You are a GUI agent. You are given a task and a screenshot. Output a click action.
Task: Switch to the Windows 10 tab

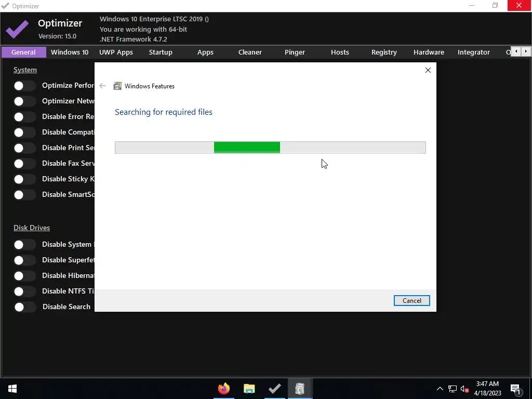click(70, 52)
